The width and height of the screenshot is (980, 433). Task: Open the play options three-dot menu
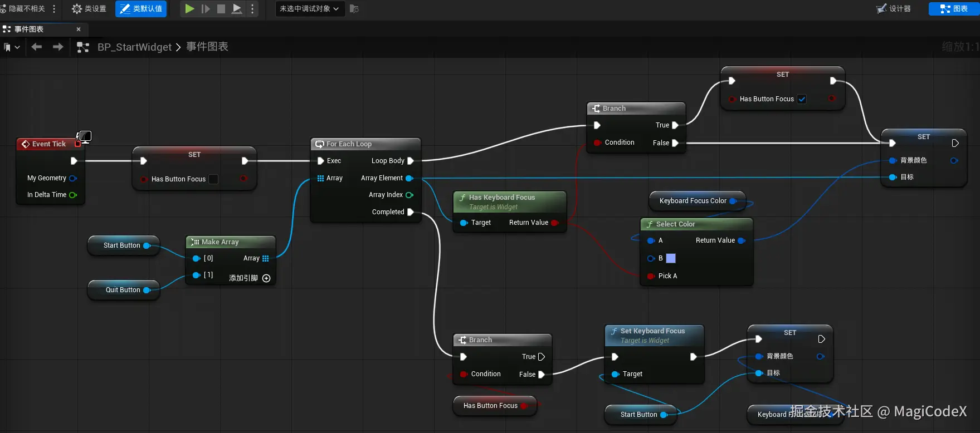click(x=252, y=9)
